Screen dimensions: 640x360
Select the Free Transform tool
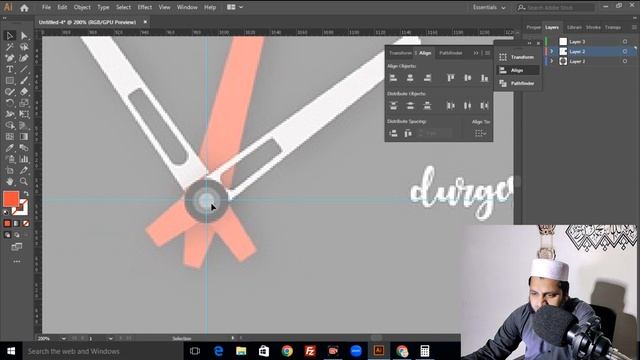point(24,114)
